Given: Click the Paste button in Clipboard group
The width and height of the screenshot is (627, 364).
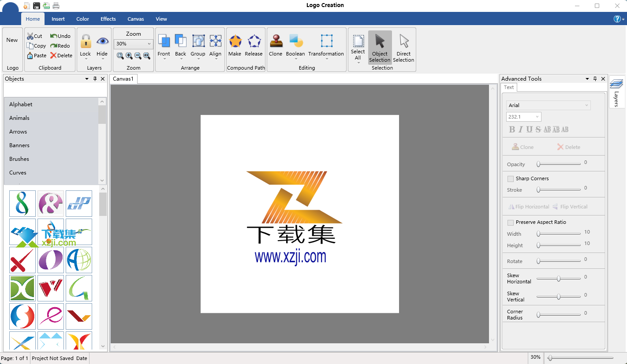Looking at the screenshot, I should click(37, 56).
